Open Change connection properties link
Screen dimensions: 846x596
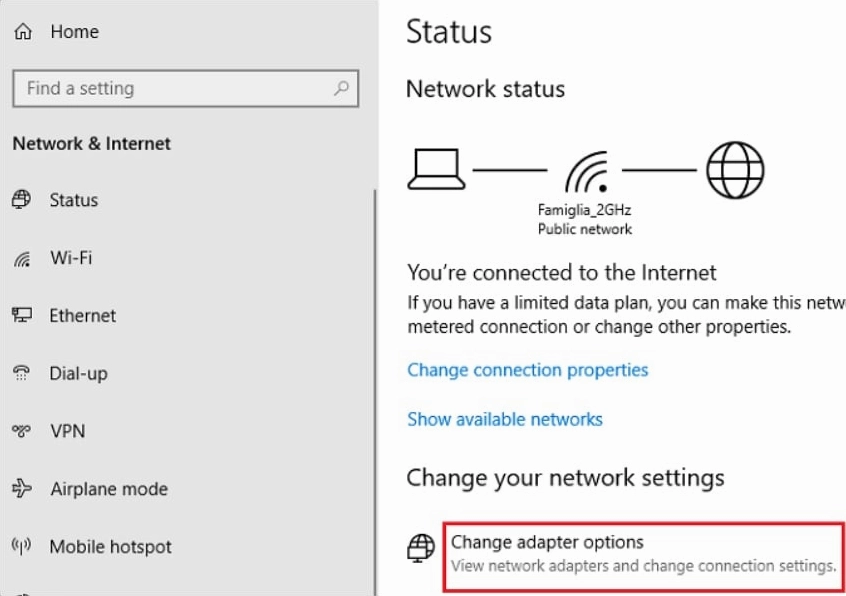pyautogui.click(x=527, y=370)
